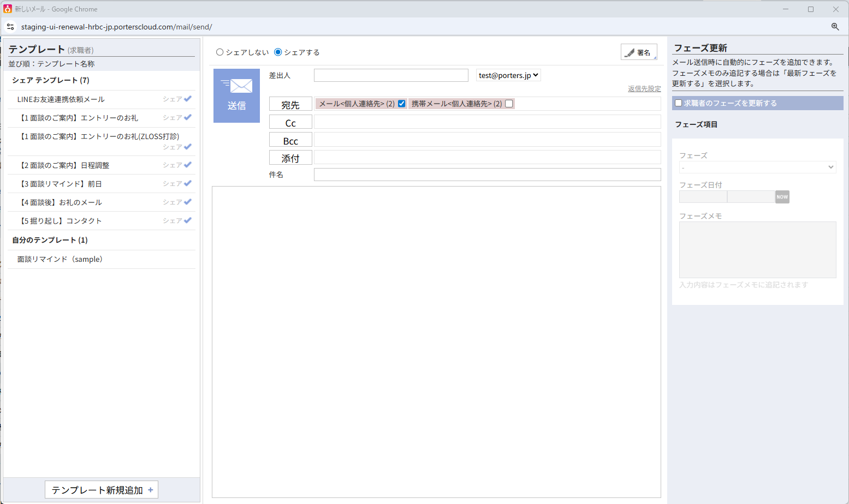This screenshot has width=849, height=504.
Task: Uncheck the メール<個人連絡先> checkbox
Action: pos(402,104)
